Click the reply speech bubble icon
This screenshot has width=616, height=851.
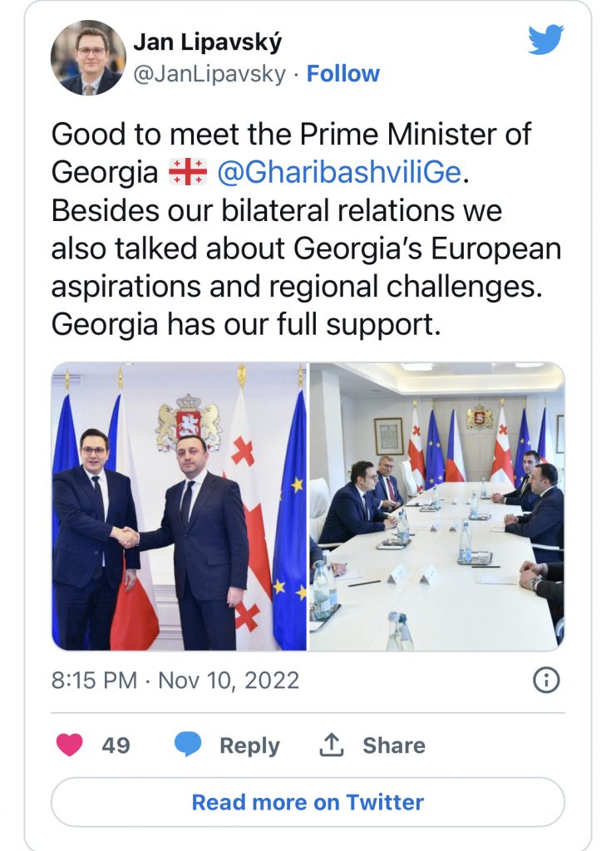coord(188,745)
